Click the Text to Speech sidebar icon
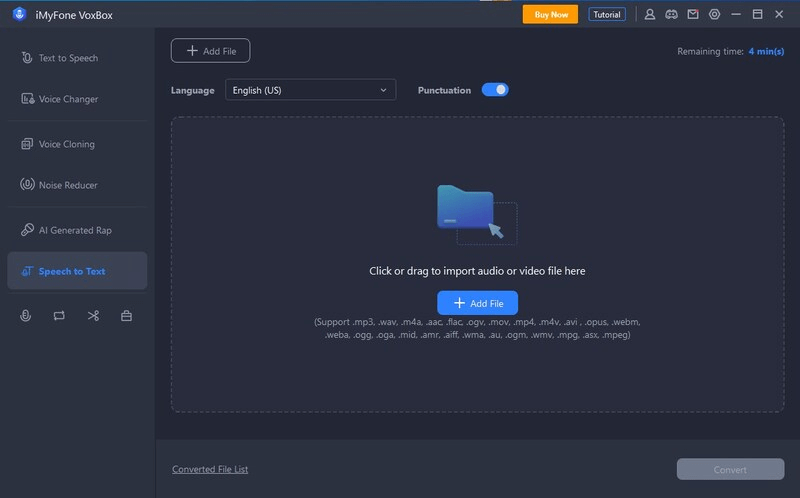The image size is (800, 498). pos(27,58)
